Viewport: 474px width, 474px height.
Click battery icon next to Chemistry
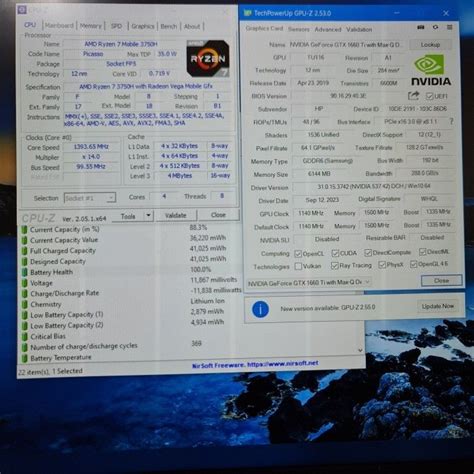pos(24,304)
